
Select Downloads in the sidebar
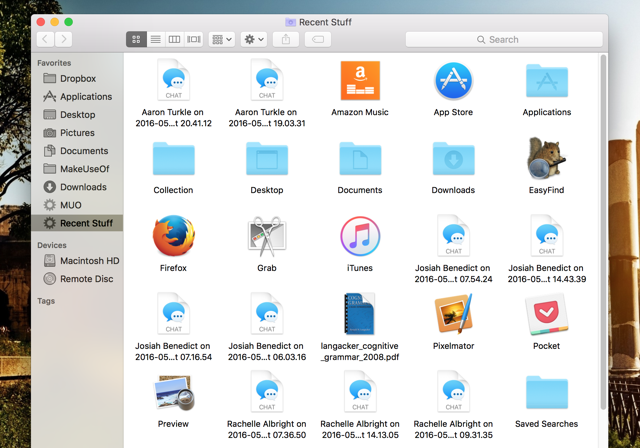point(83,187)
